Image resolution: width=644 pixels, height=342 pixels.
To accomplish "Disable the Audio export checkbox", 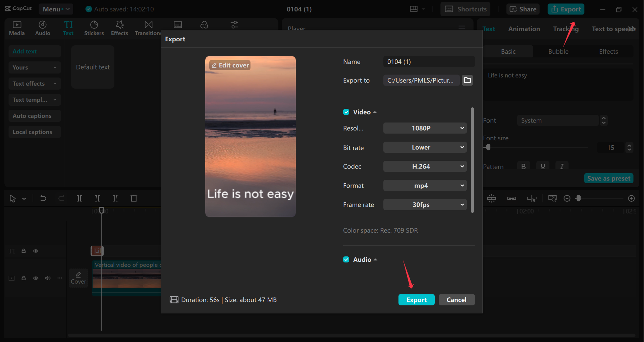I will point(346,259).
